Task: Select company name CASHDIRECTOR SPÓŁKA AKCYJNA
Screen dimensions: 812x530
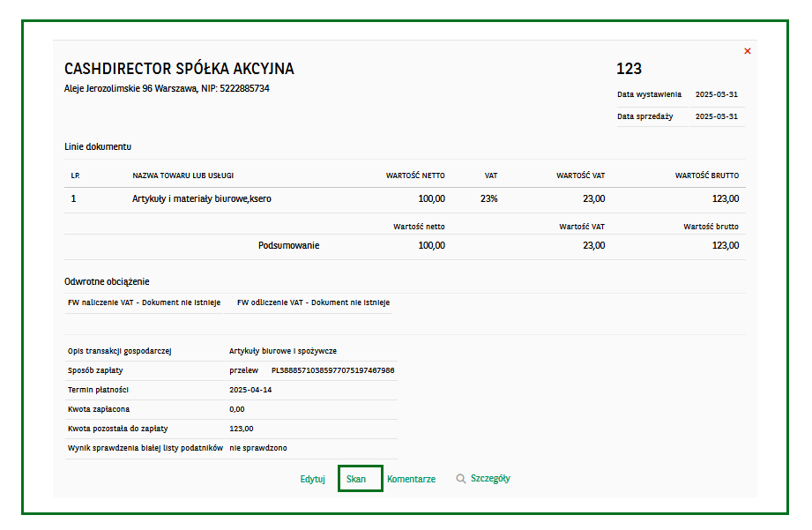Action: point(179,69)
